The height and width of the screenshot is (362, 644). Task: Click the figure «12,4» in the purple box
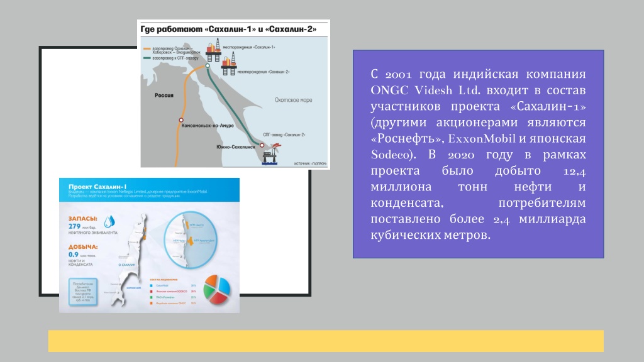(575, 171)
